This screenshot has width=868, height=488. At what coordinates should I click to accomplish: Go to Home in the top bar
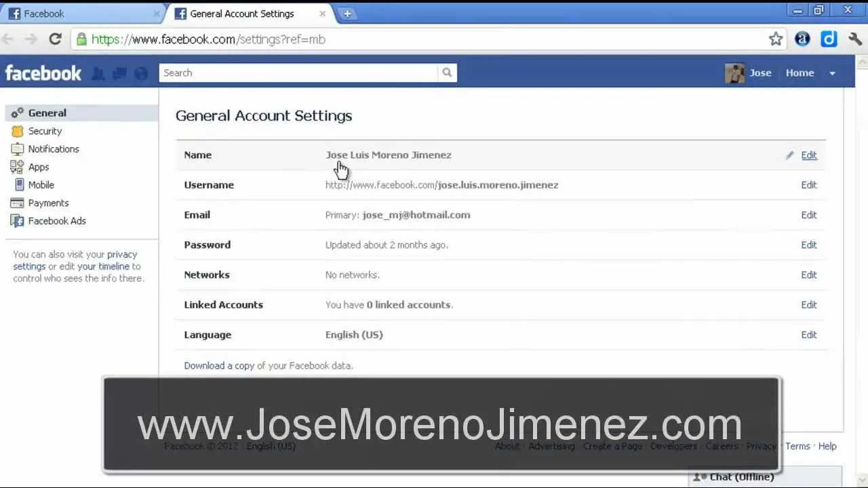click(800, 73)
